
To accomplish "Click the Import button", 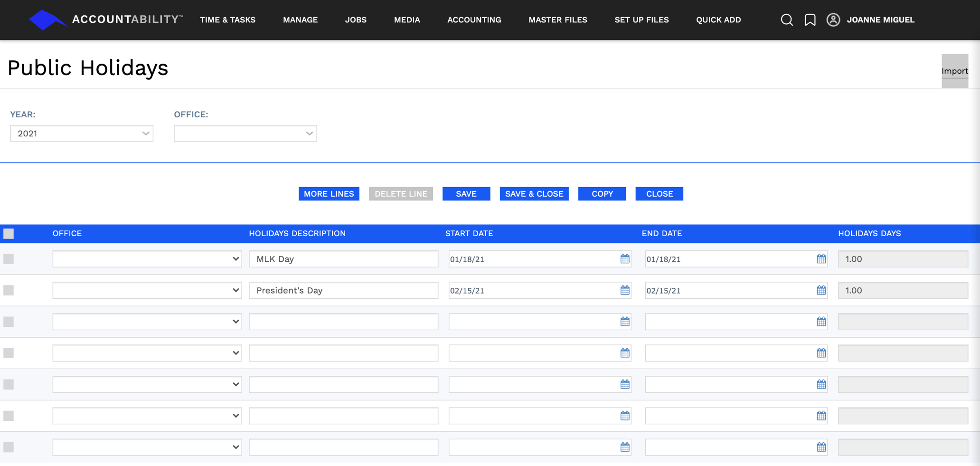I will 955,71.
